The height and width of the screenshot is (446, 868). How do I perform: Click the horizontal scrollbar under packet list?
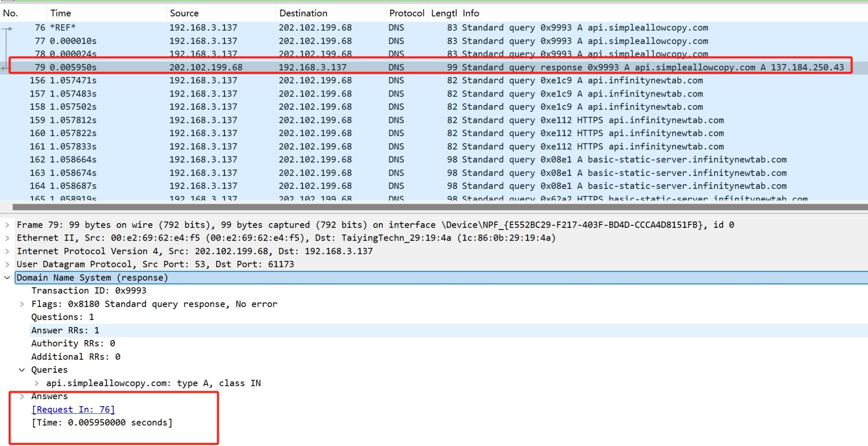click(x=424, y=207)
